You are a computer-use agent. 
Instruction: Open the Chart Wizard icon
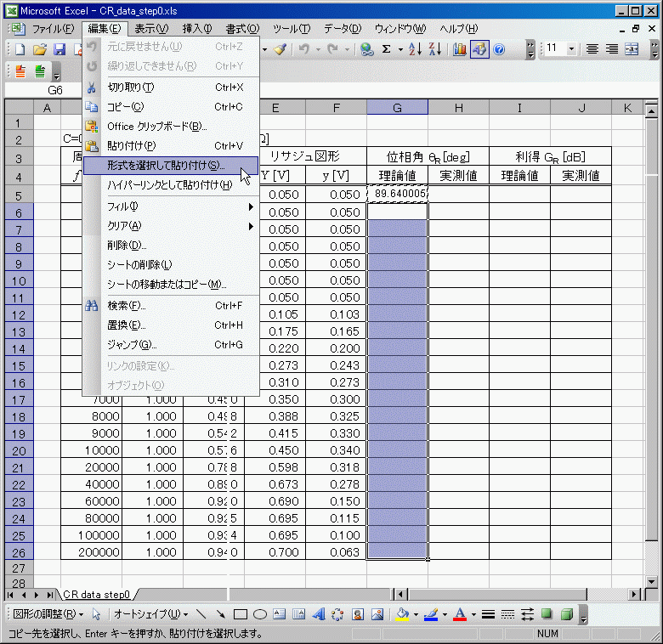(x=460, y=49)
